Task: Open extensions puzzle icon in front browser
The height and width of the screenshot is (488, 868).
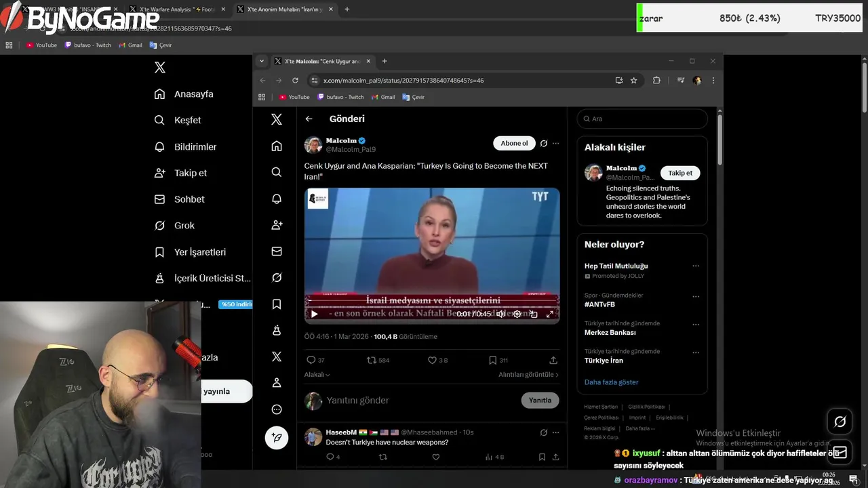Action: point(656,80)
